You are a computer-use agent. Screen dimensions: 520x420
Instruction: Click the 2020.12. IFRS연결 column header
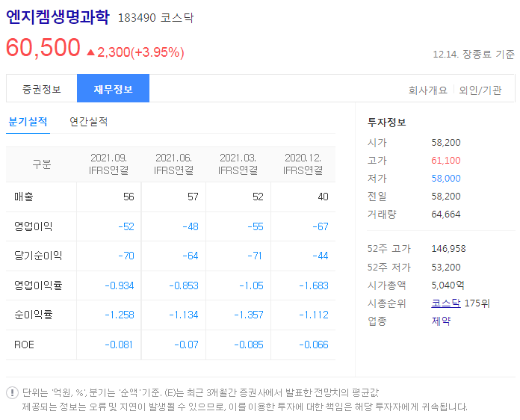tap(303, 164)
